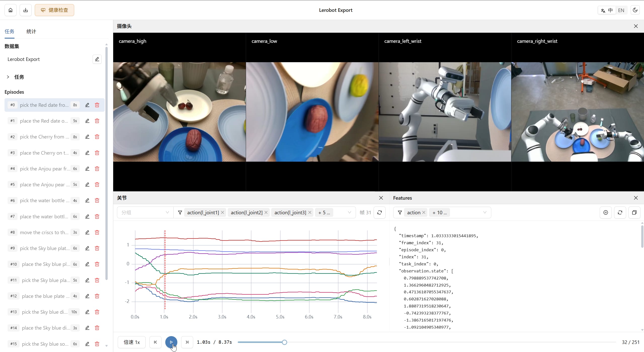
Task: Expand the 任务 section chevron
Action: [8, 77]
